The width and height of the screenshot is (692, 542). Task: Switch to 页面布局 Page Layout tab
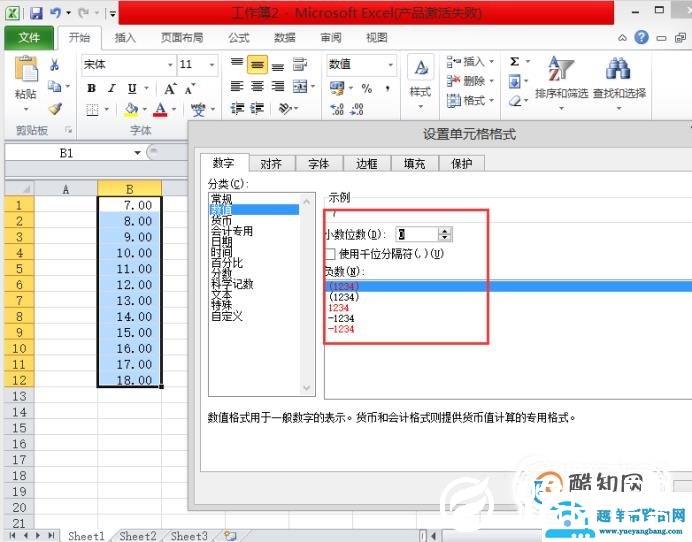[x=182, y=38]
